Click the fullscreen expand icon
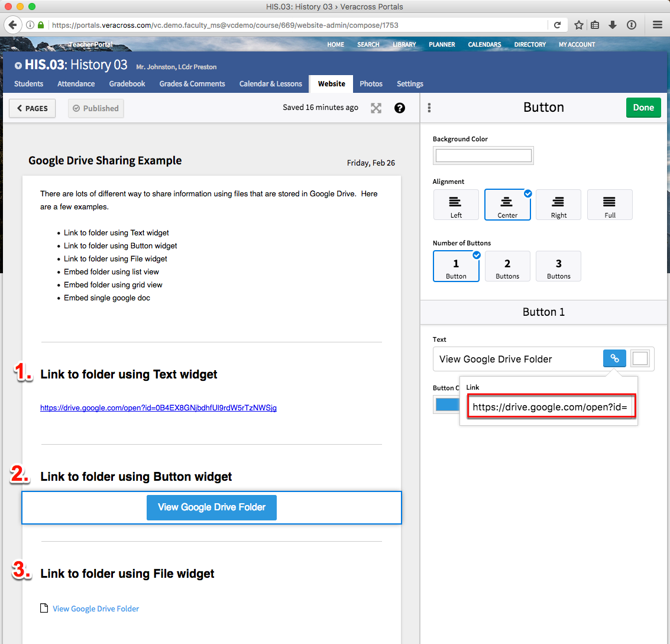This screenshot has width=670, height=644. 376,108
